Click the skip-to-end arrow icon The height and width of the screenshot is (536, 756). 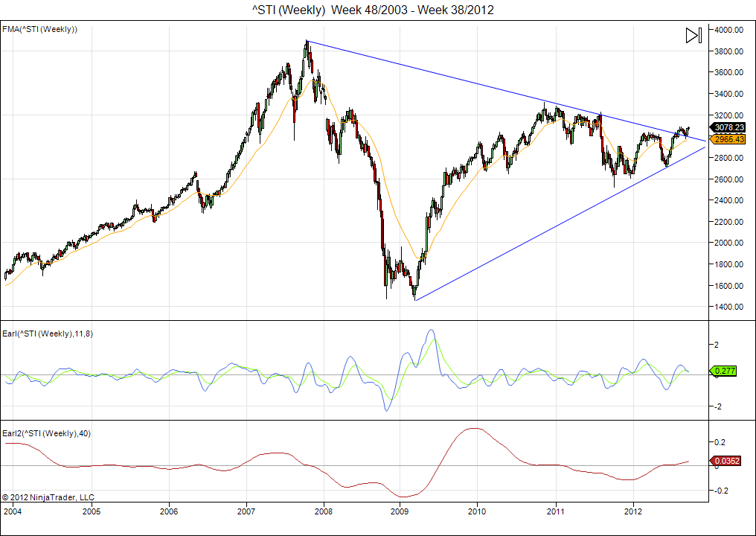(693, 36)
